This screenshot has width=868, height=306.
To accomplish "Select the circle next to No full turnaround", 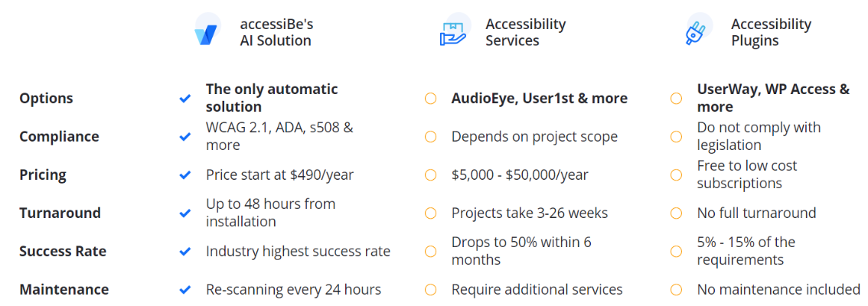I will [676, 213].
